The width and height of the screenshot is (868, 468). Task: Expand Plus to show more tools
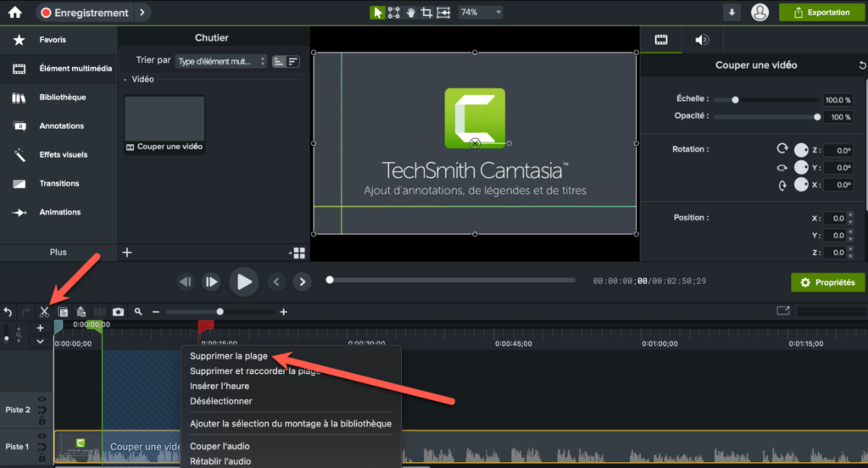tap(58, 252)
